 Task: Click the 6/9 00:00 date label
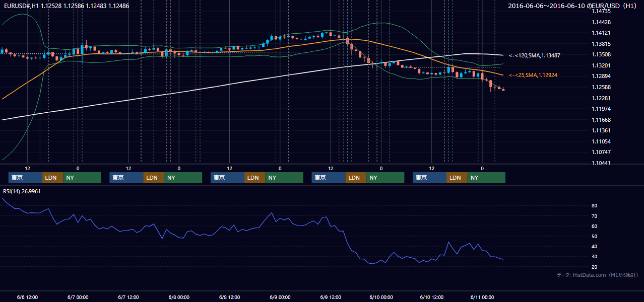(x=280, y=297)
